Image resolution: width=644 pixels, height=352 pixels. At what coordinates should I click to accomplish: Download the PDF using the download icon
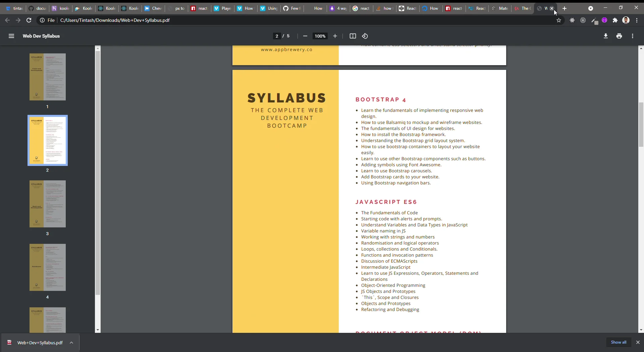[606, 36]
